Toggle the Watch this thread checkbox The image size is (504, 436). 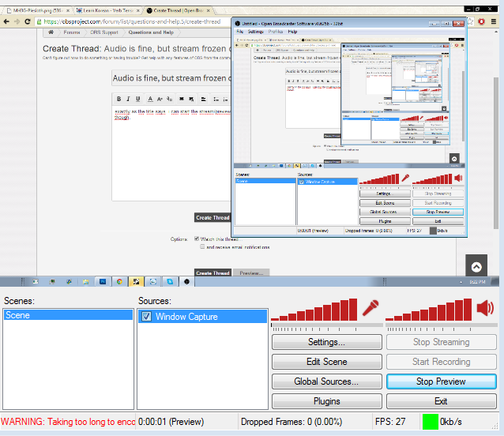(197, 239)
